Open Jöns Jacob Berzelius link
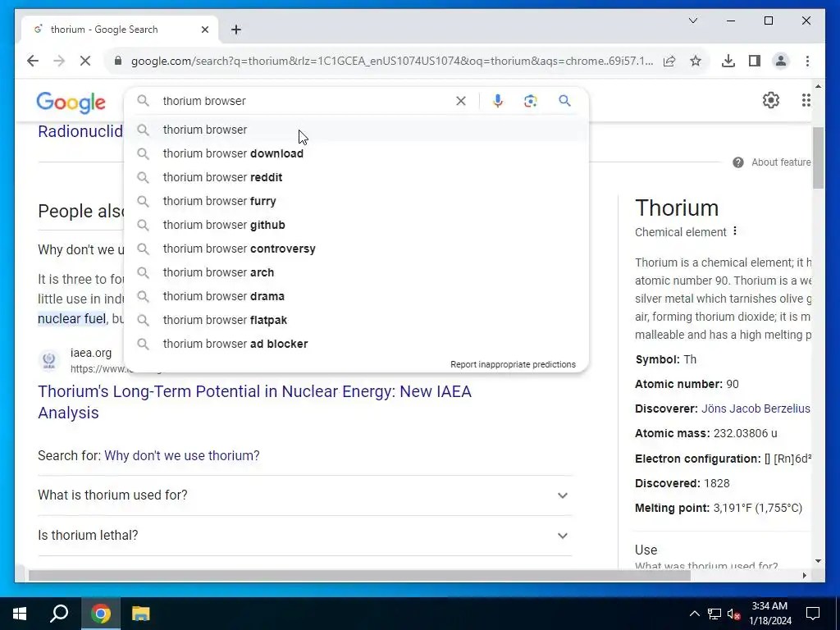 point(756,409)
